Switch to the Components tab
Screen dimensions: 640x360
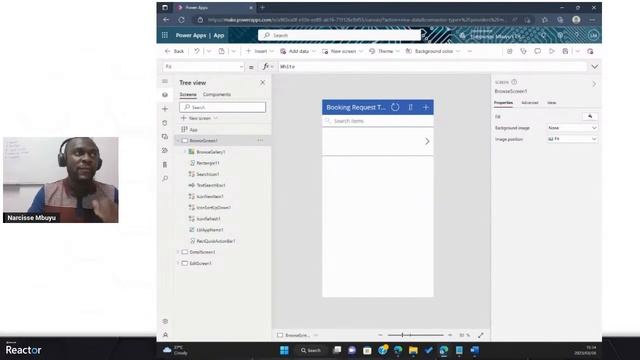tap(217, 94)
